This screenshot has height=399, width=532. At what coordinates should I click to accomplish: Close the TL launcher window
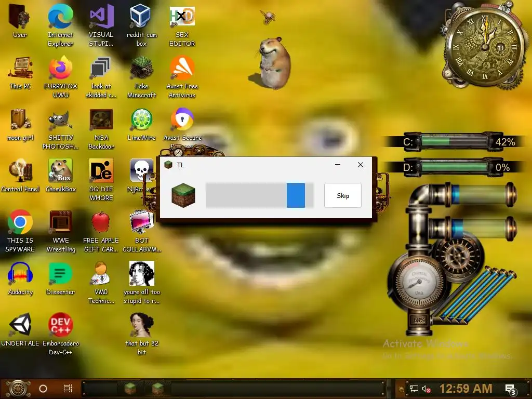361,165
